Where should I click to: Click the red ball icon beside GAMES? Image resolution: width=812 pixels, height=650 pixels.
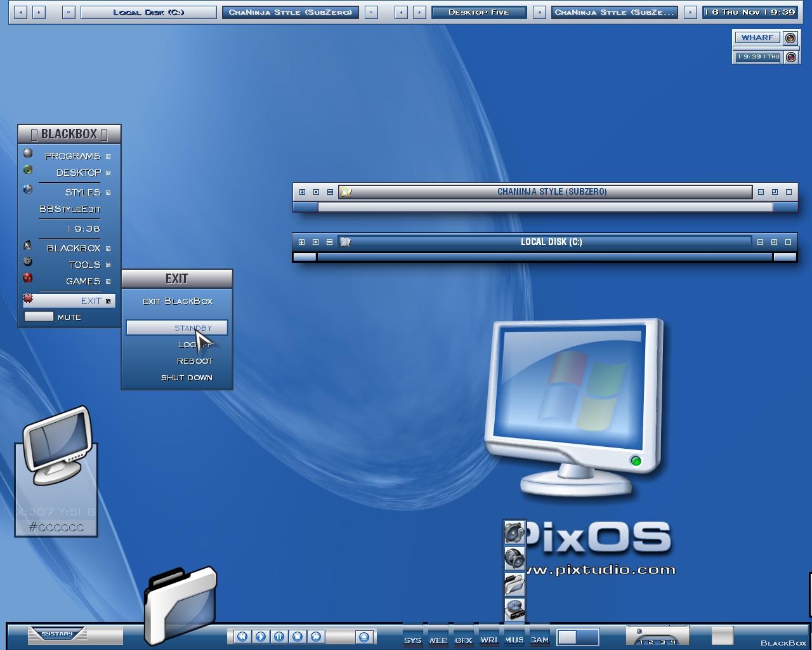pyautogui.click(x=28, y=278)
